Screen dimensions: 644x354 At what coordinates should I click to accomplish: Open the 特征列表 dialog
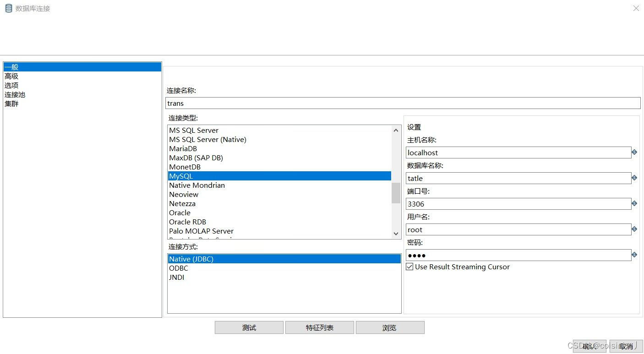(319, 327)
